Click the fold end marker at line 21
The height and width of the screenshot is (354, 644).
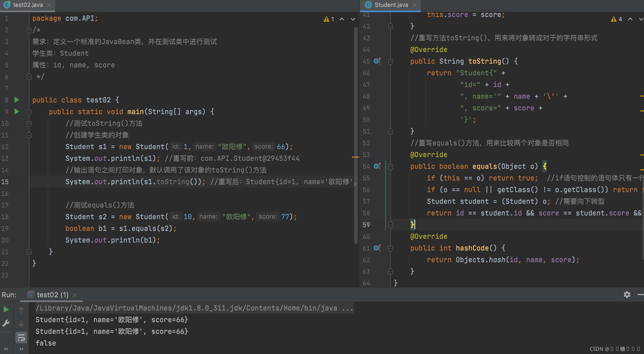coord(29,252)
